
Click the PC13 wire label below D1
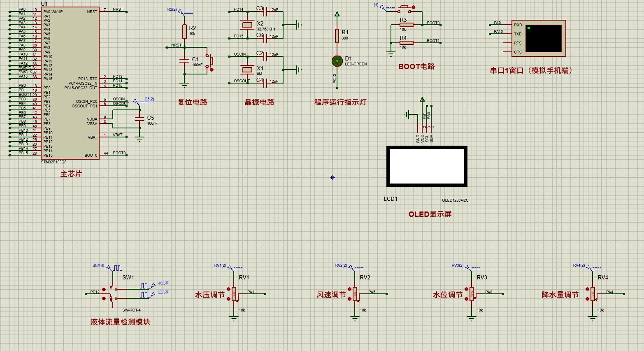335,78
